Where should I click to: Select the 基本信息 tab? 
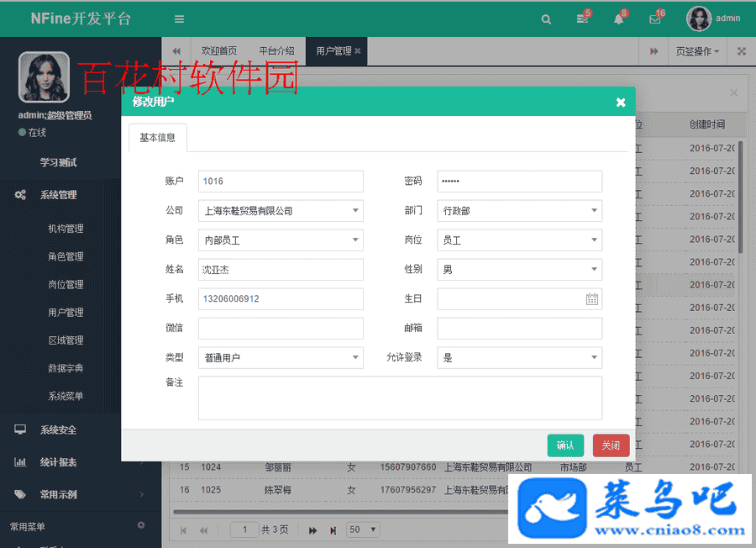click(x=157, y=138)
